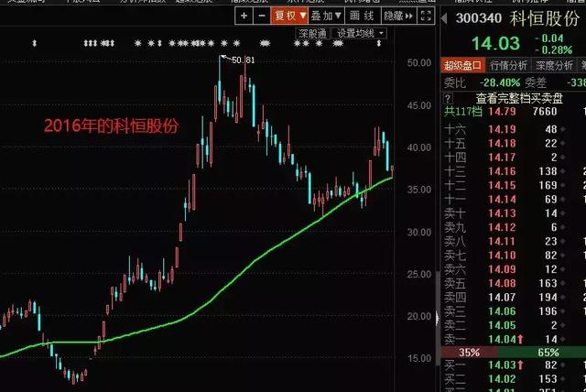The image size is (586, 392).
Task: Select the 卖七 price 14.10
Action: [502, 256]
